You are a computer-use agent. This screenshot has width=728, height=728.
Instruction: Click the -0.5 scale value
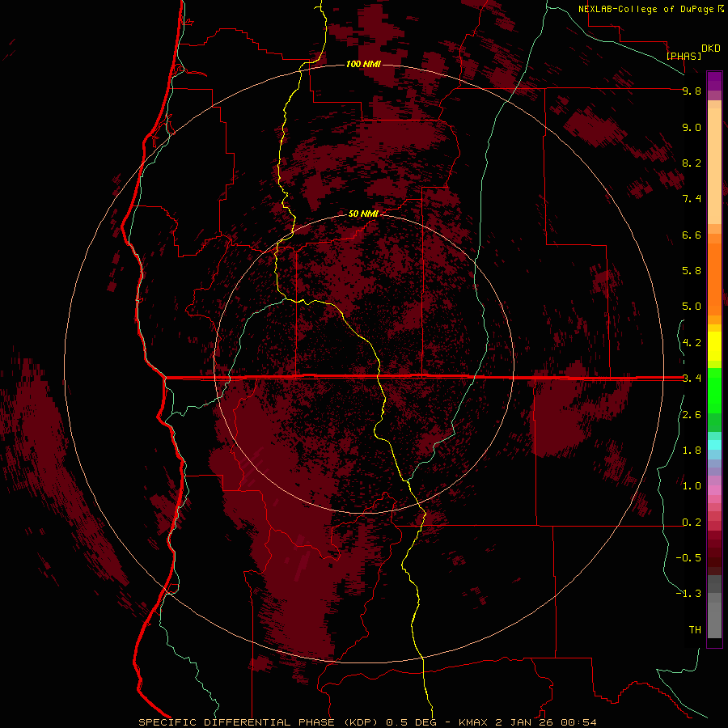(688, 558)
